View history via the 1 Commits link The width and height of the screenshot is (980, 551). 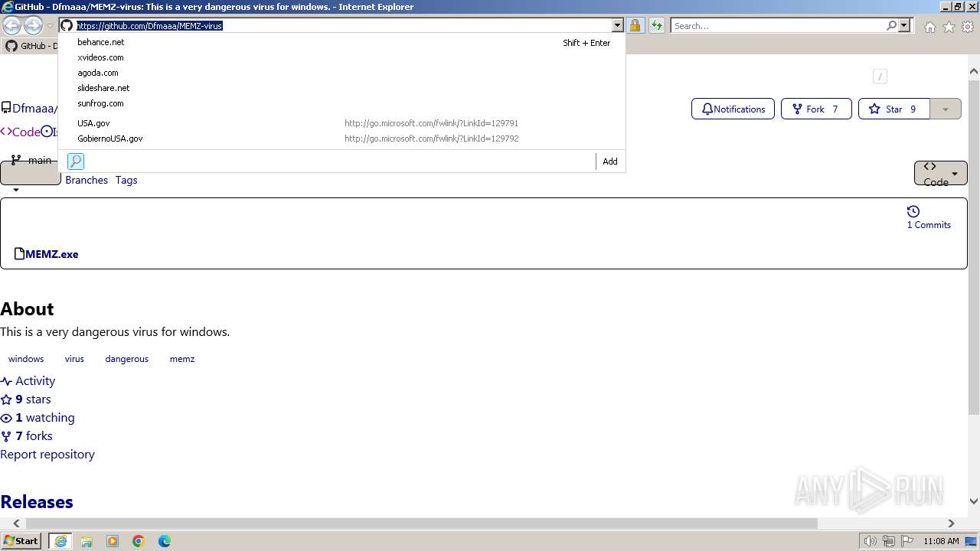click(929, 217)
